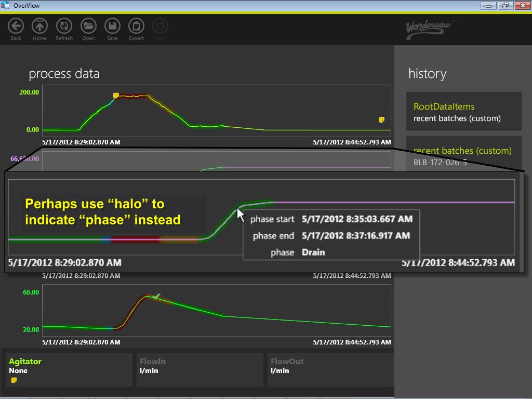Click bottom chart's end timestamp 8:44:52.793 AM
The height and width of the screenshot is (399, 532).
[x=352, y=342]
